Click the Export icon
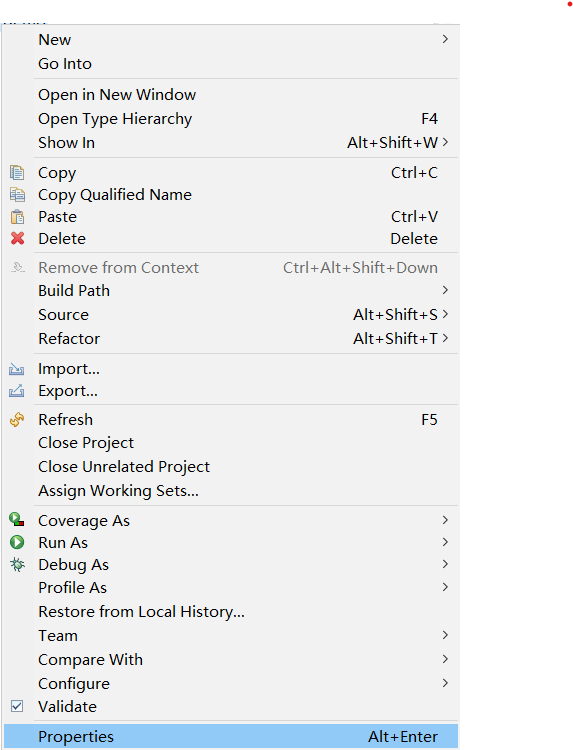 17,391
